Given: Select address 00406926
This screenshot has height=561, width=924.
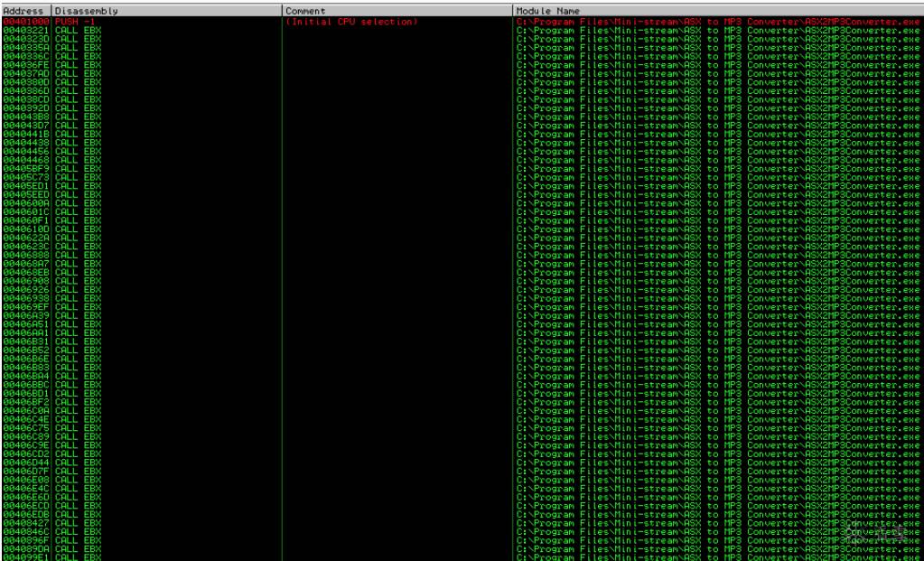Looking at the screenshot, I should [26, 289].
